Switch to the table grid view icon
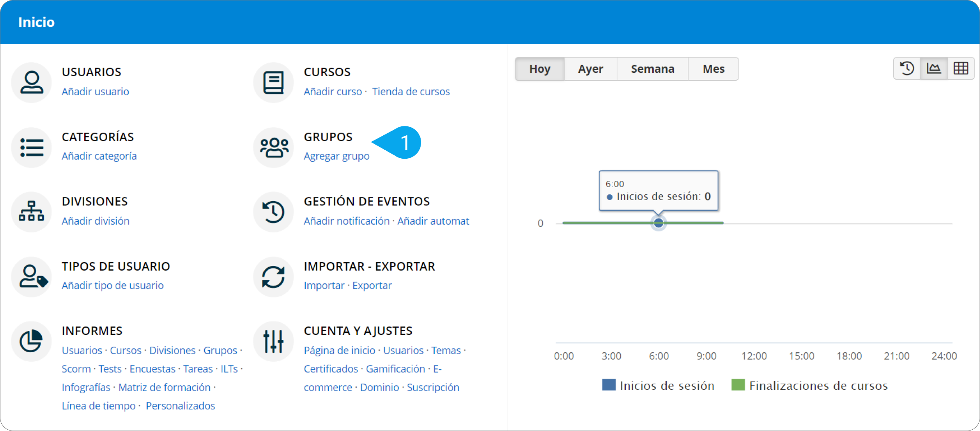 coord(961,69)
